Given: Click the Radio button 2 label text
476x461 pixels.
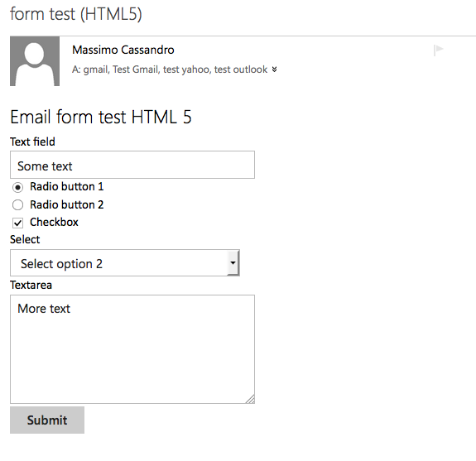Looking at the screenshot, I should [x=67, y=205].
